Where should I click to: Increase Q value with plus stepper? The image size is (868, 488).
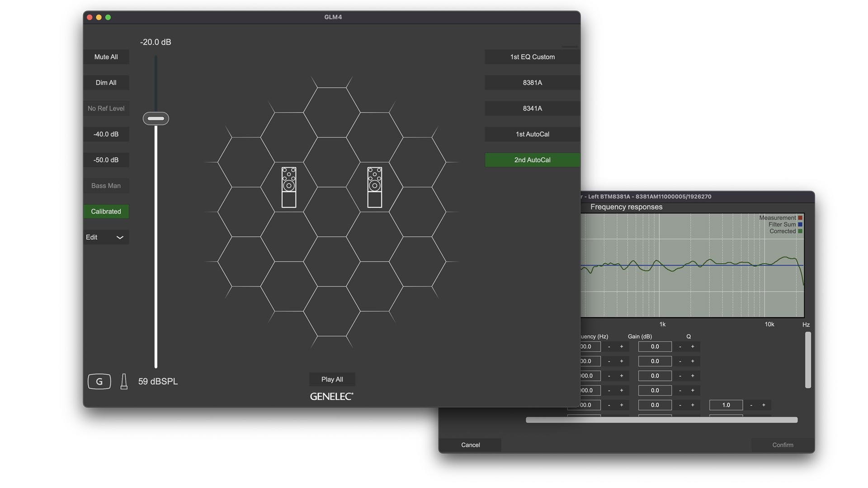[764, 405]
